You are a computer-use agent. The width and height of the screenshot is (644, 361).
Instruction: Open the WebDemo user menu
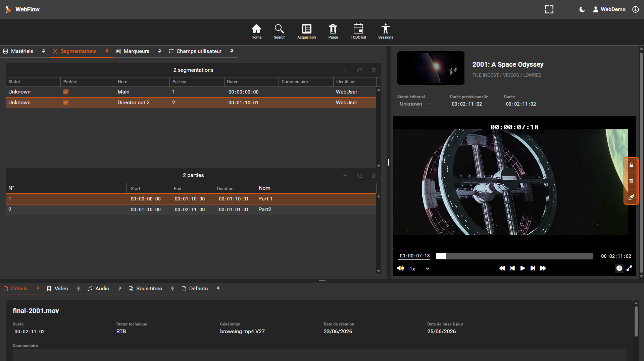[x=609, y=9]
